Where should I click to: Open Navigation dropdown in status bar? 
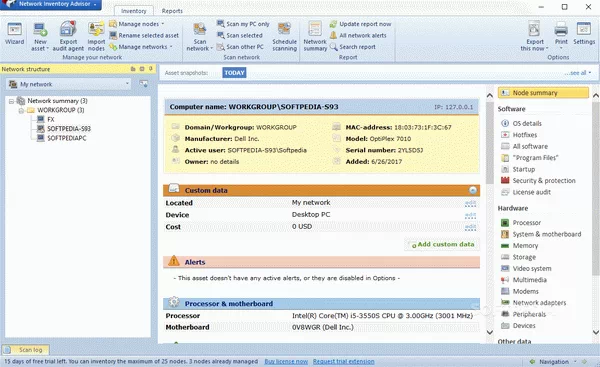tap(558, 361)
